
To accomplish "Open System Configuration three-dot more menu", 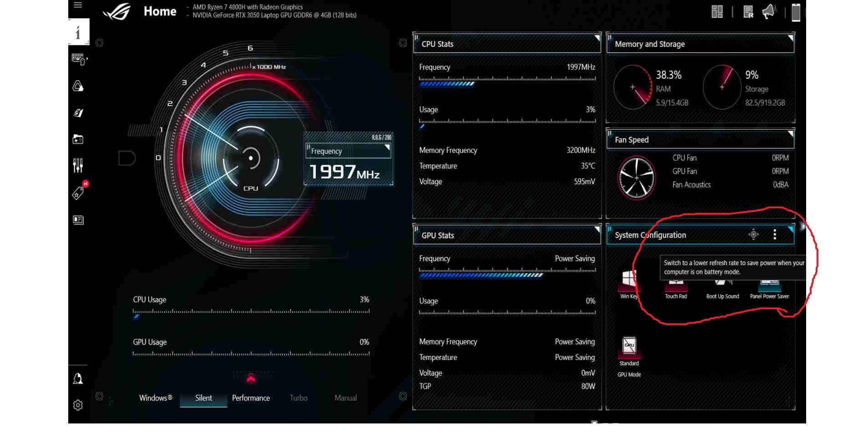I will point(775,235).
